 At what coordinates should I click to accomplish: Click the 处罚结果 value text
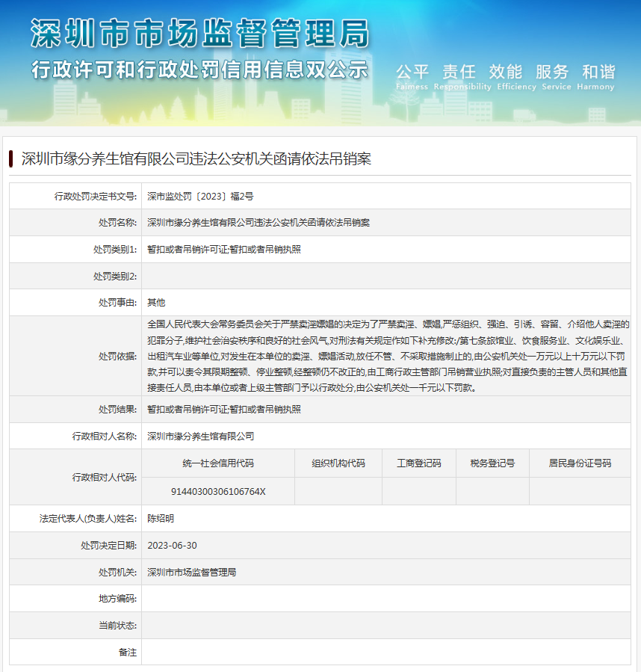pos(223,410)
